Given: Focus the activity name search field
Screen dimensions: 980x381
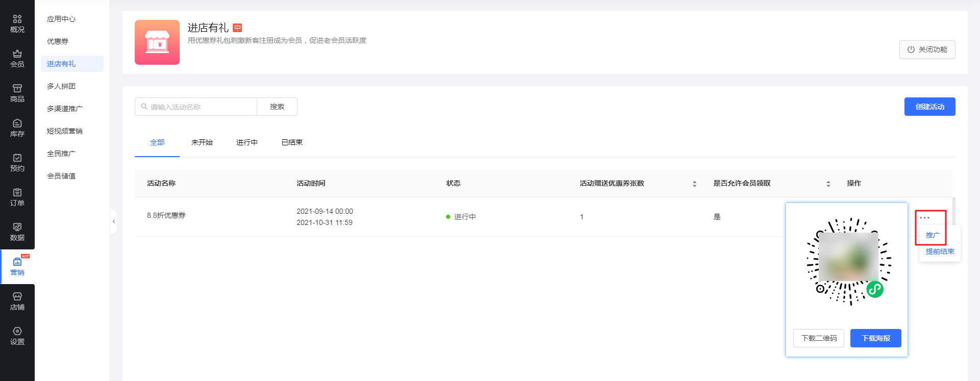Looking at the screenshot, I should (x=196, y=107).
